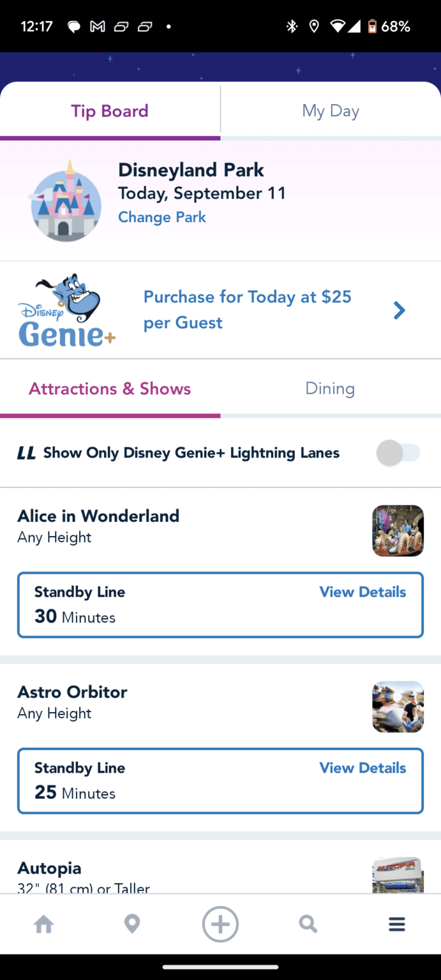Select the Attractions & Shows tab
The width and height of the screenshot is (441, 980).
[x=110, y=389]
